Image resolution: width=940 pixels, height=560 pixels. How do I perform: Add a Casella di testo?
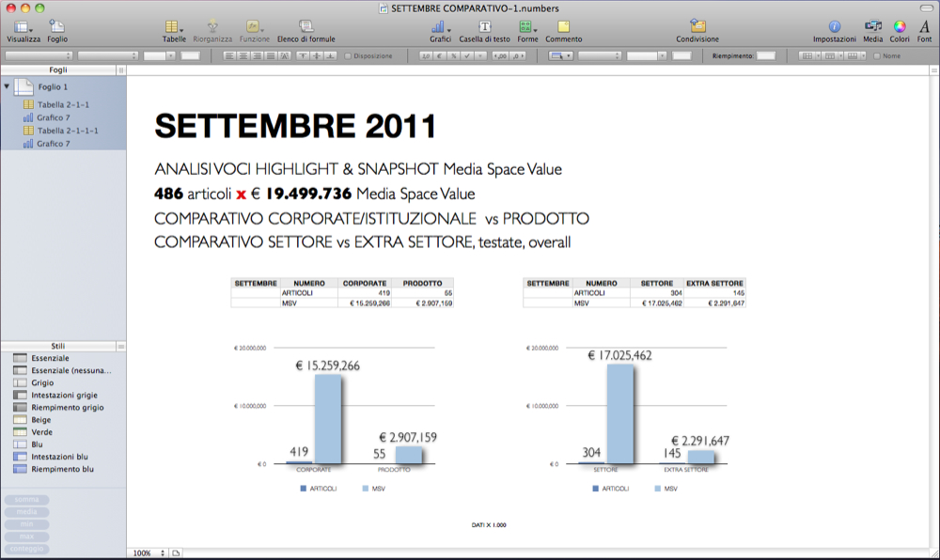[x=484, y=27]
